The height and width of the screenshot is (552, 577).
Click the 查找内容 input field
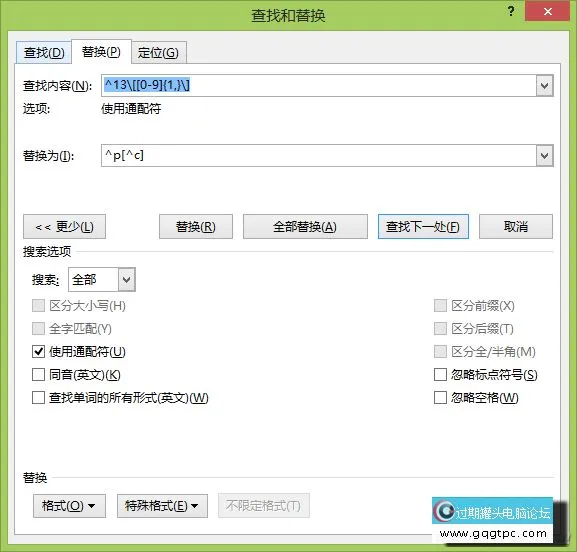318,85
